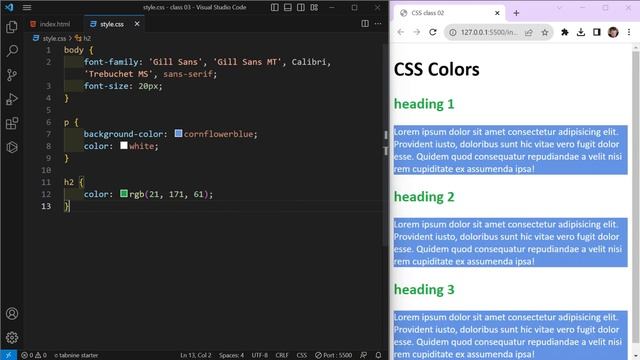Click the heading 2 text in browser
Image resolution: width=640 pixels, height=360 pixels.
point(424,197)
